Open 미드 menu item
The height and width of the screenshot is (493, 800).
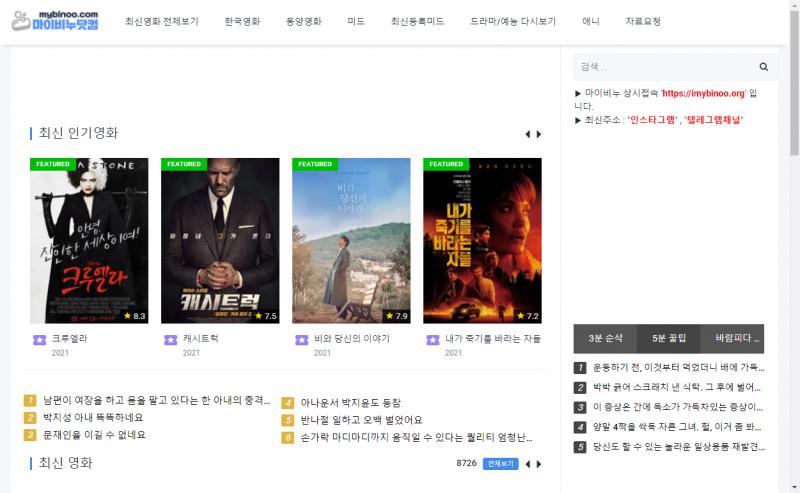pyautogui.click(x=356, y=21)
